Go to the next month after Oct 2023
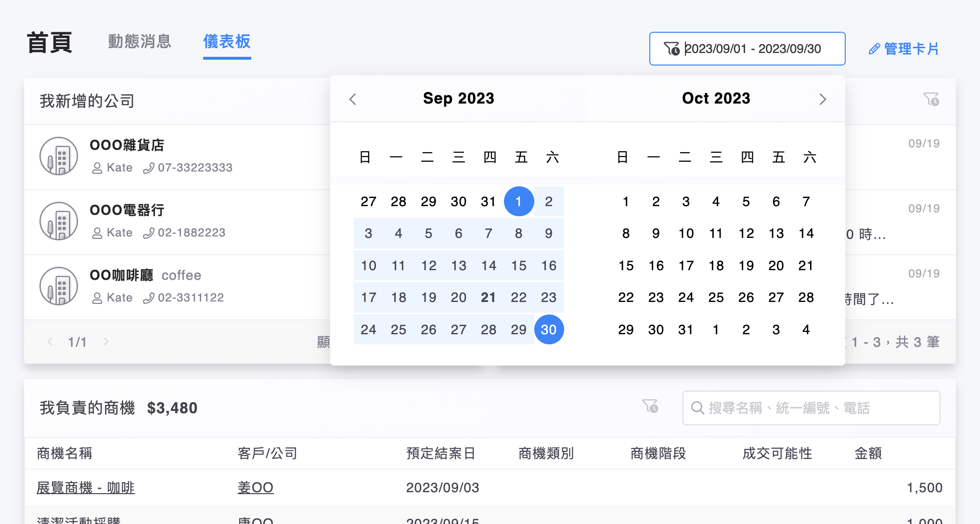 [x=823, y=99]
